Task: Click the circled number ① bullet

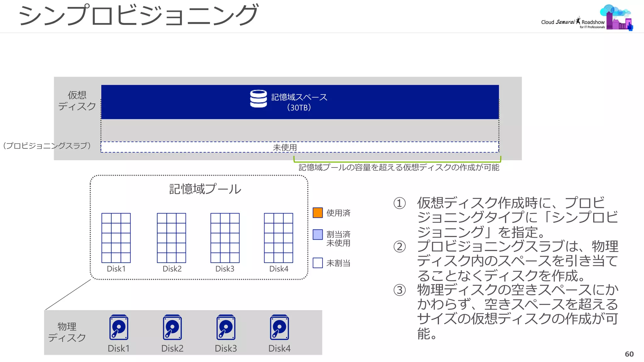Action: (x=400, y=203)
